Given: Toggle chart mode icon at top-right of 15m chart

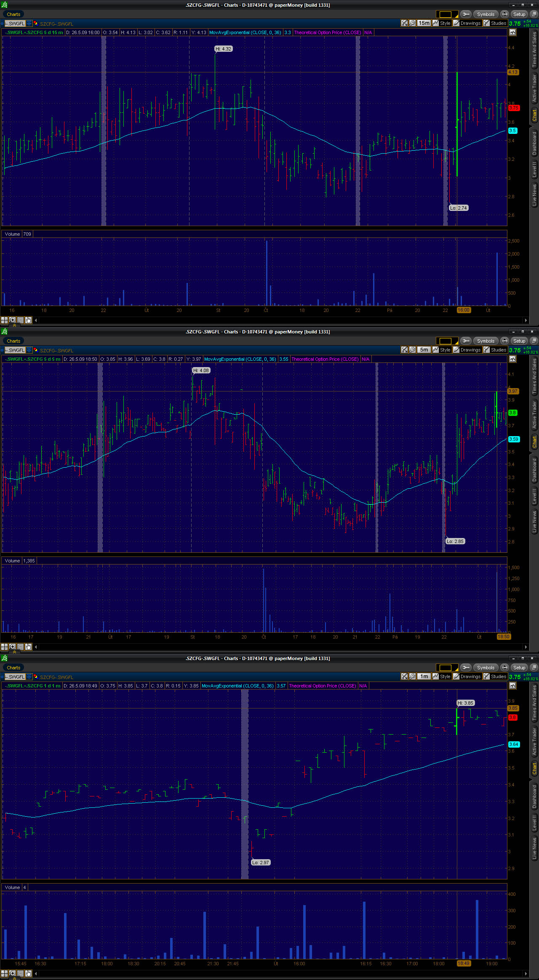Looking at the screenshot, I should tap(512, 32).
